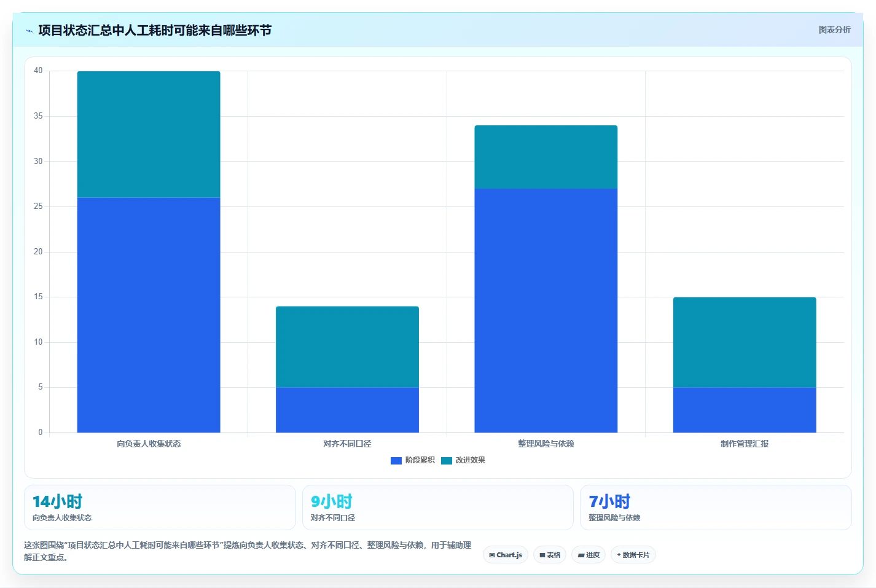Click the y-axis value 20
Viewport: 876px width, 588px height.
coord(38,252)
